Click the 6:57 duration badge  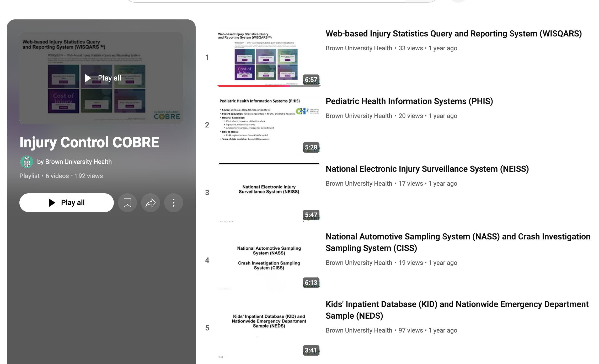(311, 80)
